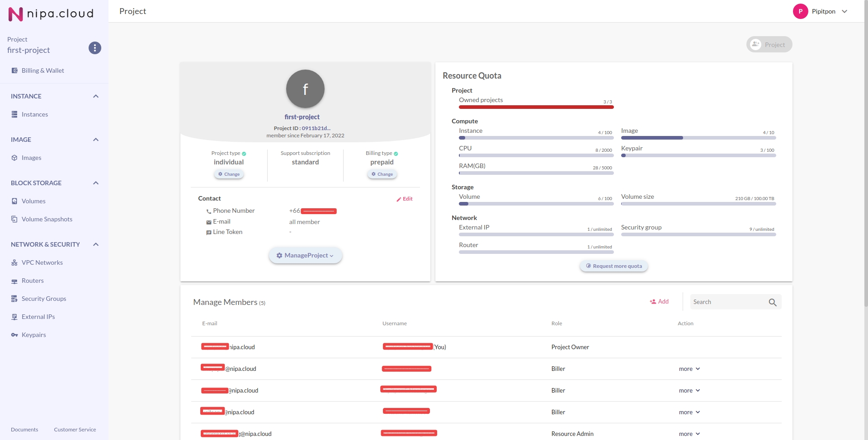This screenshot has width=868, height=440.
Task: Click the Owned projects quota bar
Action: [536, 107]
